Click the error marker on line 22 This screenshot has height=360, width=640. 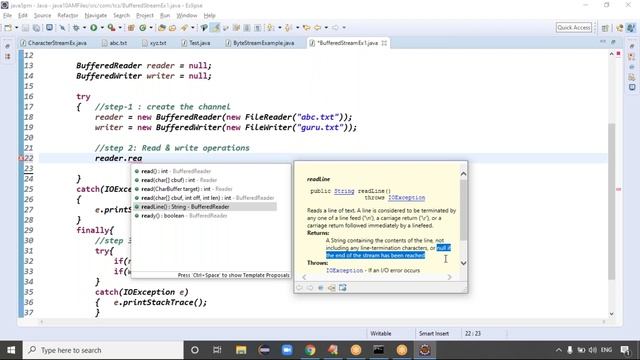pos(21,158)
